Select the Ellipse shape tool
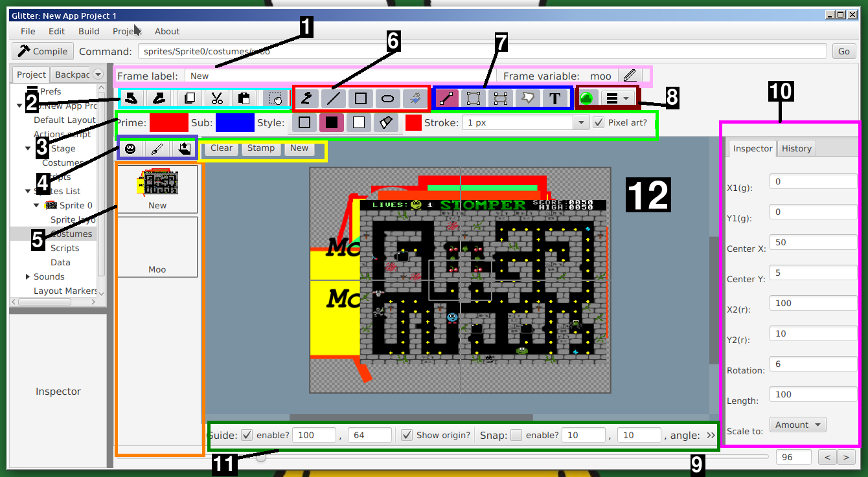The width and height of the screenshot is (868, 477). tap(387, 98)
